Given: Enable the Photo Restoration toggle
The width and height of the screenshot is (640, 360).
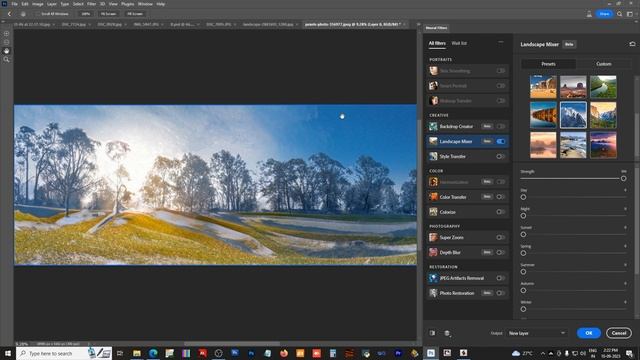Looking at the screenshot, I should [501, 293].
